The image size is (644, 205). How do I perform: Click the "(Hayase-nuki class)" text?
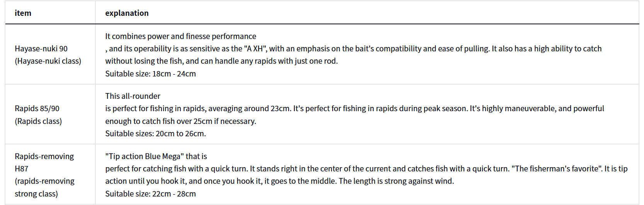click(x=48, y=61)
